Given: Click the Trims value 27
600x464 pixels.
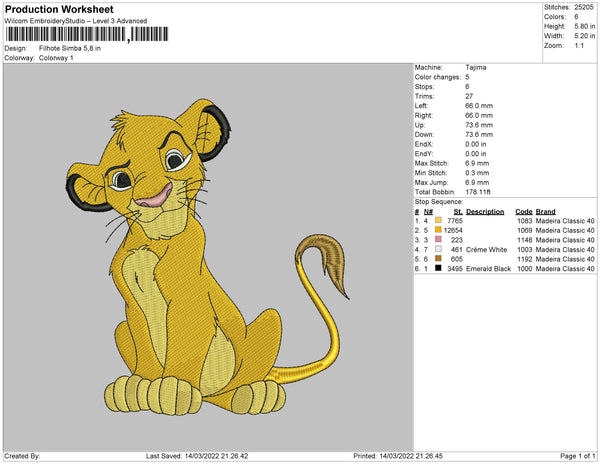Looking at the screenshot, I should point(469,96).
